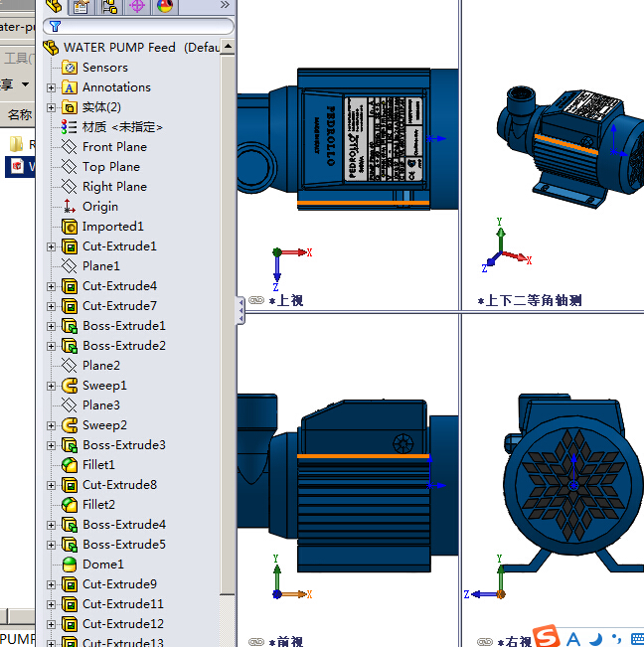Click the link icon beside 前视 view
This screenshot has width=644, height=647.
coord(256,642)
